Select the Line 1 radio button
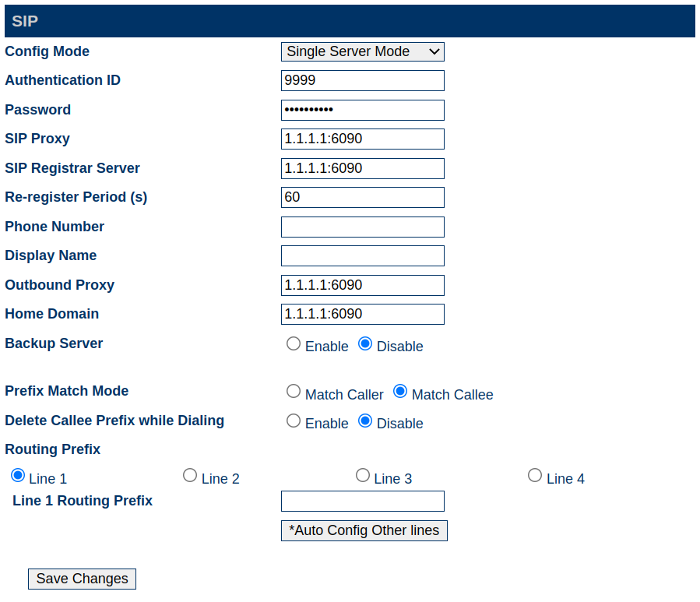The width and height of the screenshot is (700, 602). 18,476
